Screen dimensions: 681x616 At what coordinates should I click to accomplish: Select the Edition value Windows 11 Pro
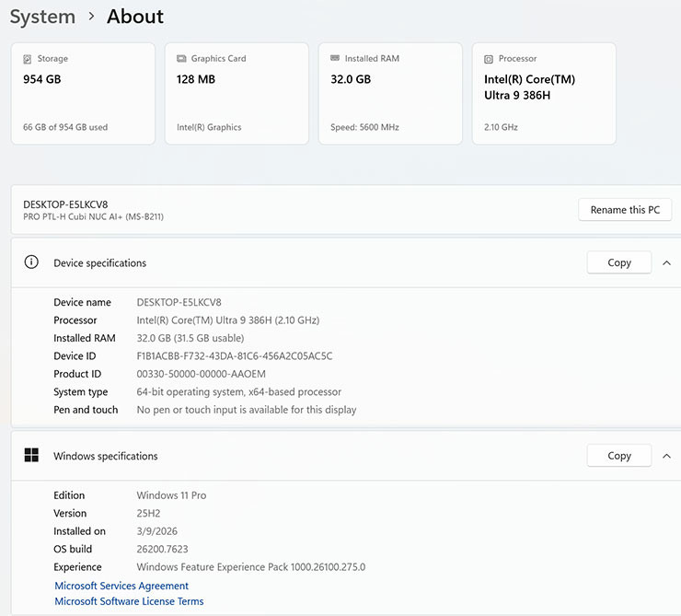(171, 495)
